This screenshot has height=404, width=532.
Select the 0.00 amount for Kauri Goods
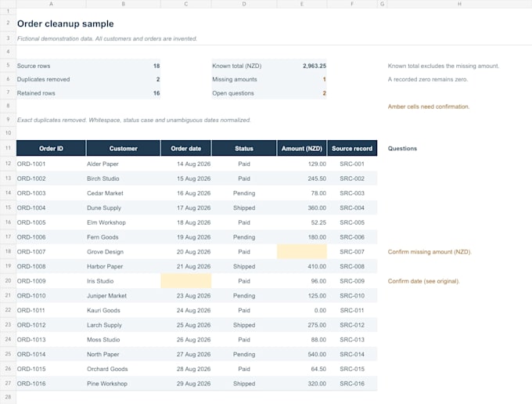coord(302,310)
